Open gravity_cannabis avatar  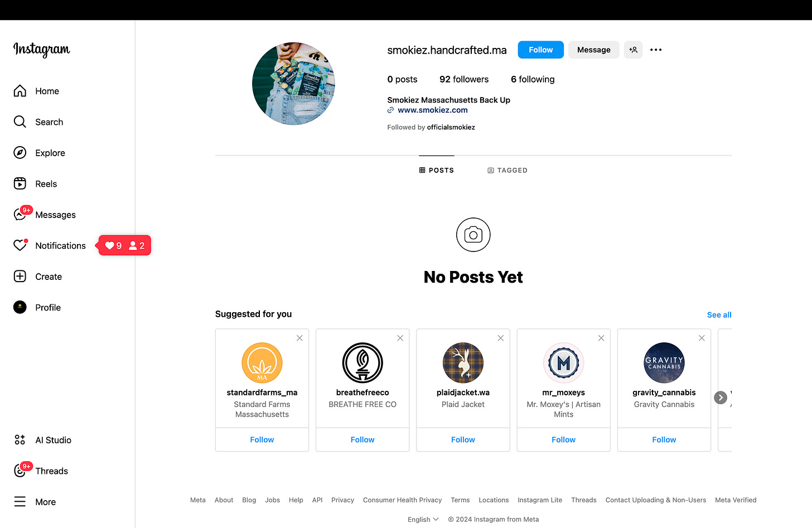[664, 363]
